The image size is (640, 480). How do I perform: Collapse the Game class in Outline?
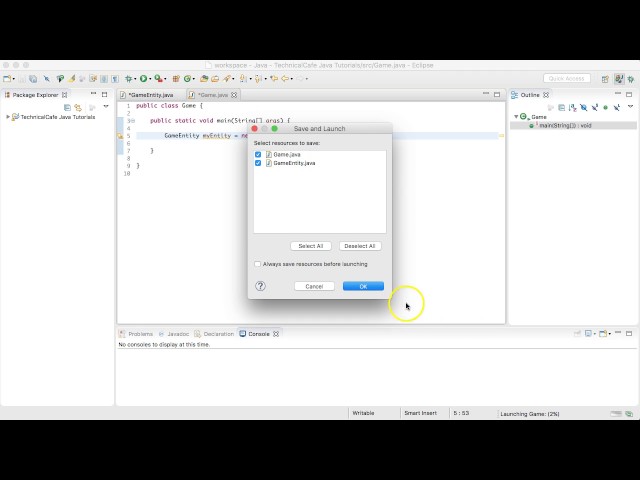516,117
